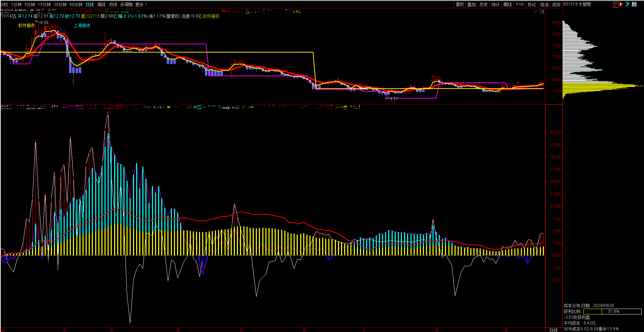The image size is (644, 332).
Task: Expand the 更多 period options
Action: (x=141, y=4)
